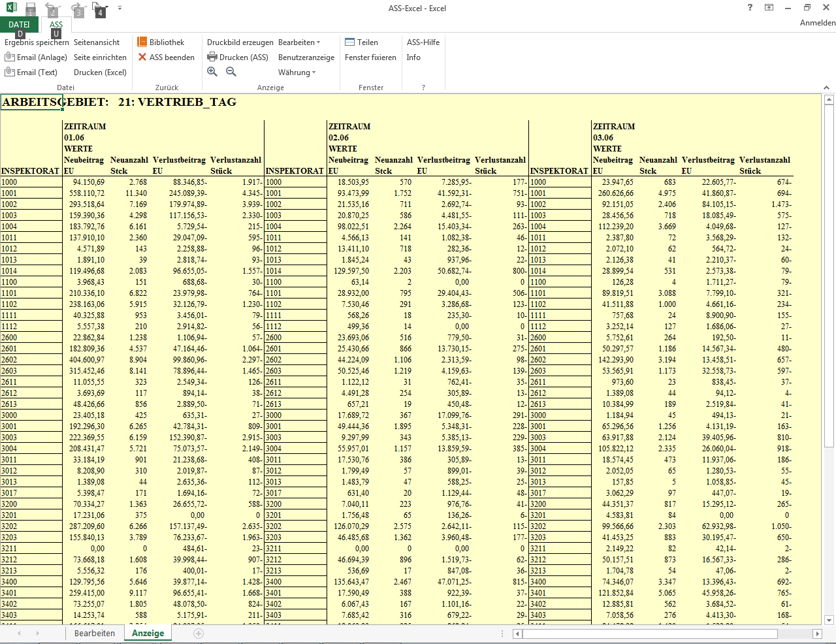Add a new sheet with plus icon

click(x=199, y=634)
